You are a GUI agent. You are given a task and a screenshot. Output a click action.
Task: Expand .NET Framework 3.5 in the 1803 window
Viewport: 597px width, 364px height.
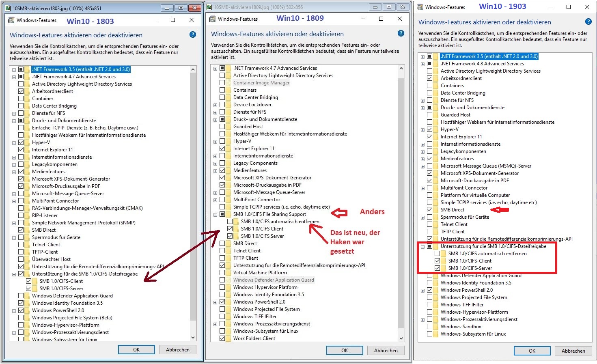[14, 70]
